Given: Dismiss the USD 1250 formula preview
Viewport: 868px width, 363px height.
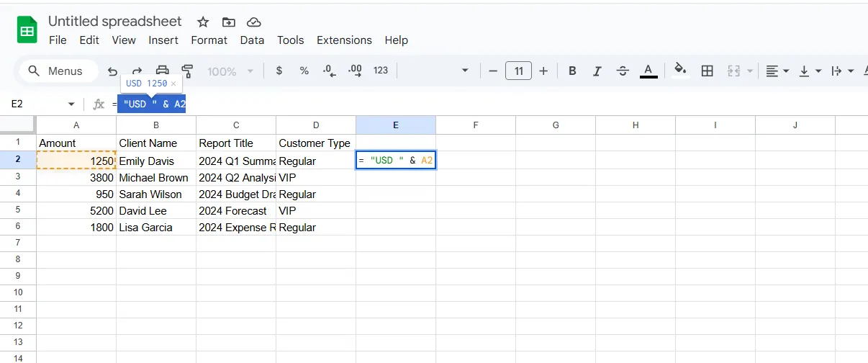Looking at the screenshot, I should coord(173,84).
